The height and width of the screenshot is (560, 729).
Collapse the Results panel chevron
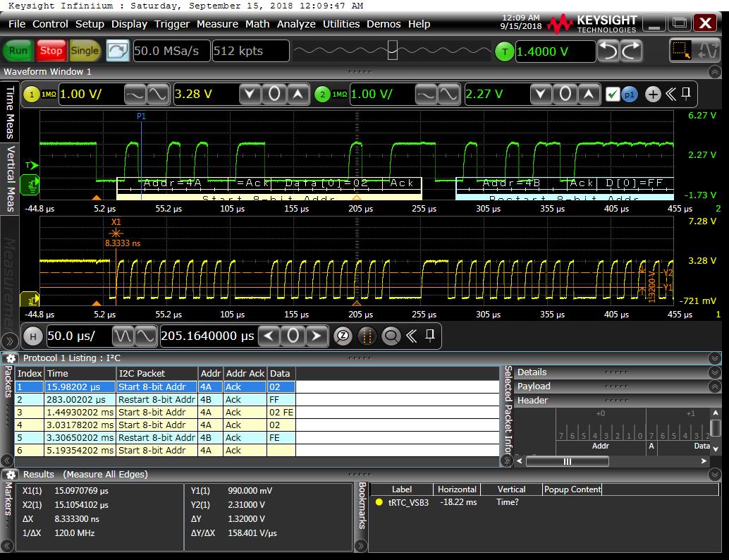(x=715, y=475)
